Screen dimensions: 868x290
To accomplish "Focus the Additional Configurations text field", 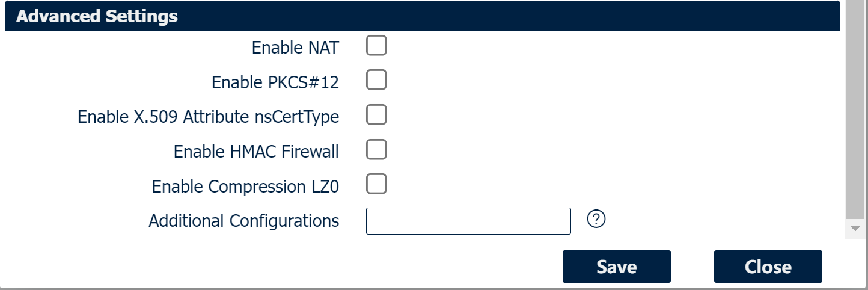I will coord(468,221).
